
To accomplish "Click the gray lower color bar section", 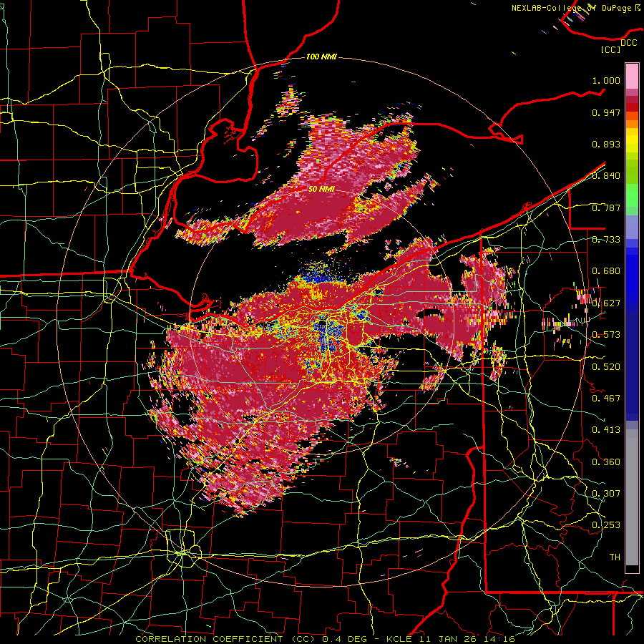I will point(632,497).
